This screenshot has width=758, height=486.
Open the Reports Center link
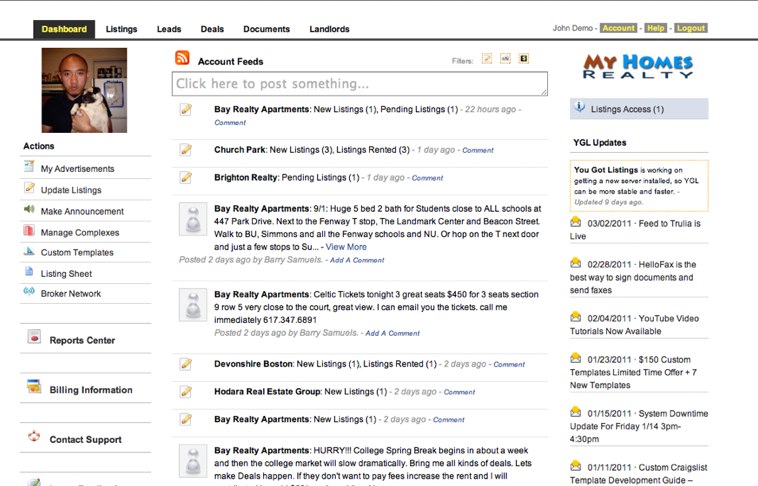coord(82,340)
